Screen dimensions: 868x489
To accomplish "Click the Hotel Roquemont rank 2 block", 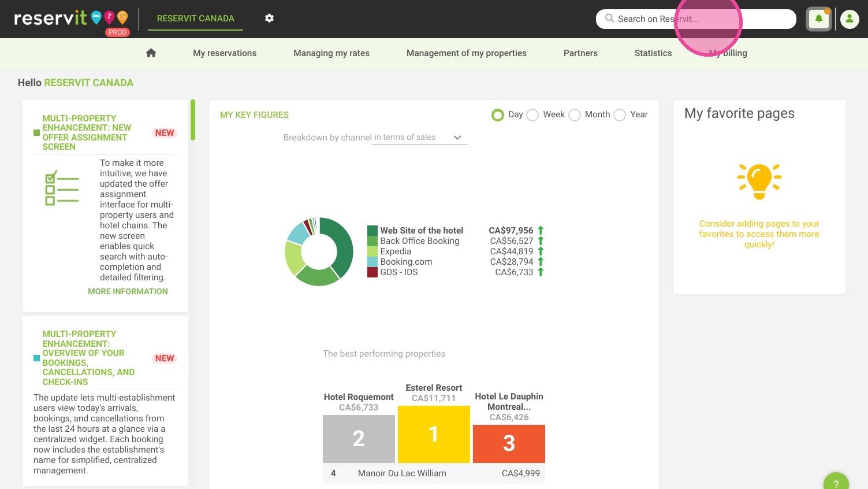I will [x=359, y=439].
